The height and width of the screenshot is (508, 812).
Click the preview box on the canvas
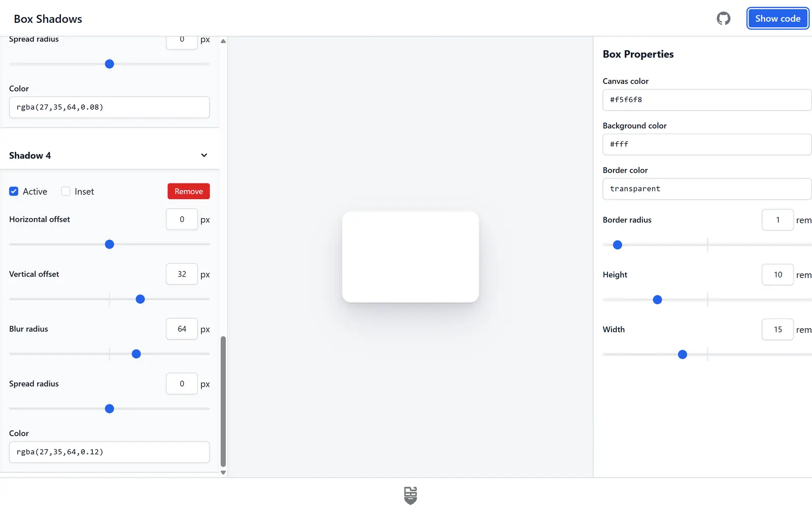[x=411, y=257]
